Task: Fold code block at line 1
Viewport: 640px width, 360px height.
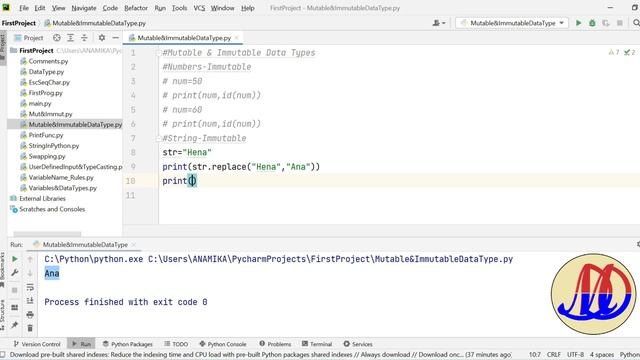Action: pyautogui.click(x=159, y=53)
